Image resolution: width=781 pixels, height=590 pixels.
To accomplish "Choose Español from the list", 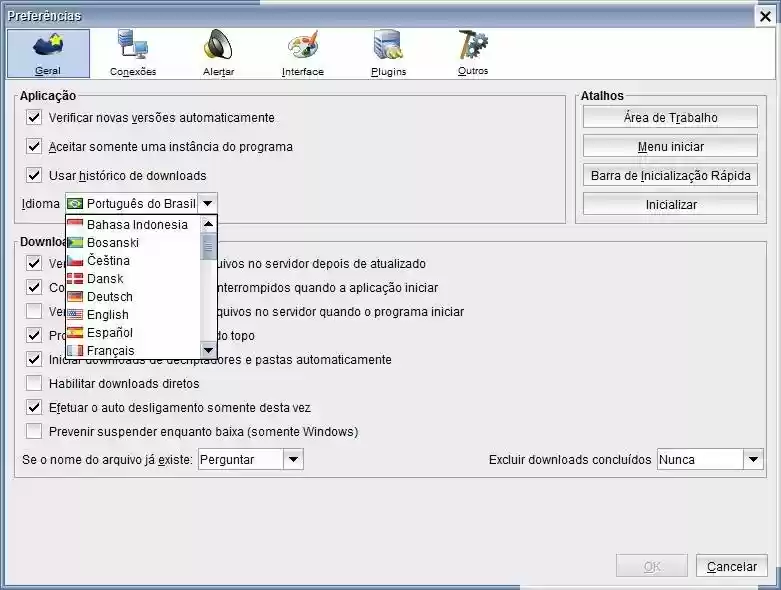I will [133, 333].
